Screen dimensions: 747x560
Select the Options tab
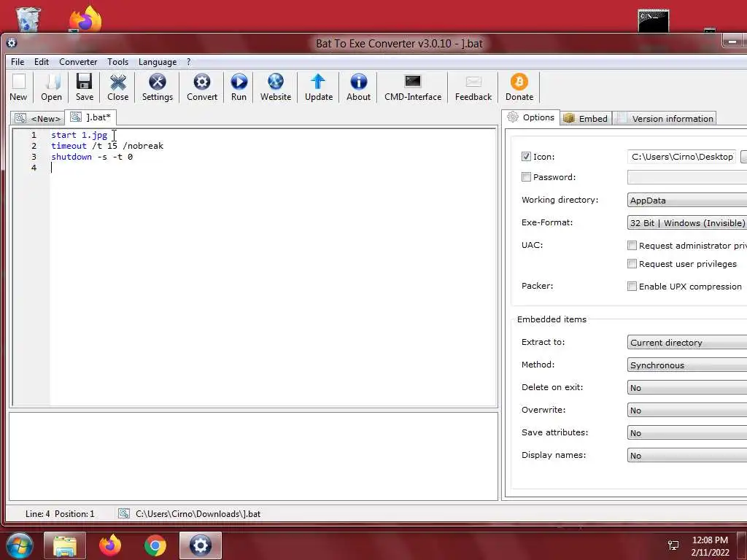click(x=531, y=117)
